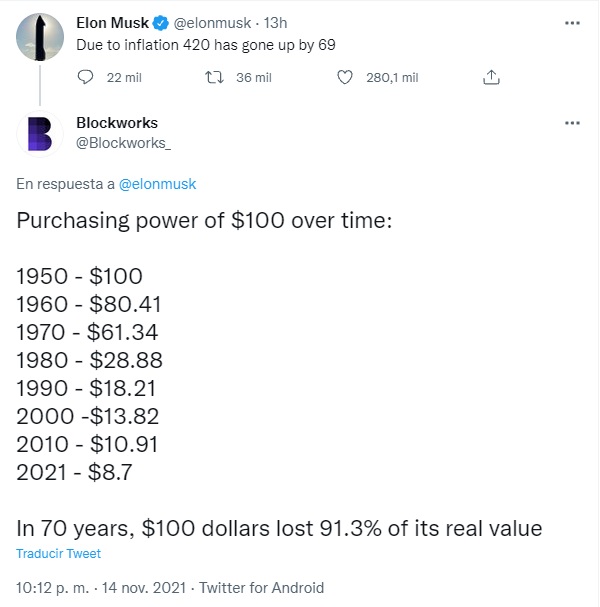Open the @elonmusk handle beside the name
Image resolution: width=600 pixels, height=607 pixels.
tap(212, 23)
